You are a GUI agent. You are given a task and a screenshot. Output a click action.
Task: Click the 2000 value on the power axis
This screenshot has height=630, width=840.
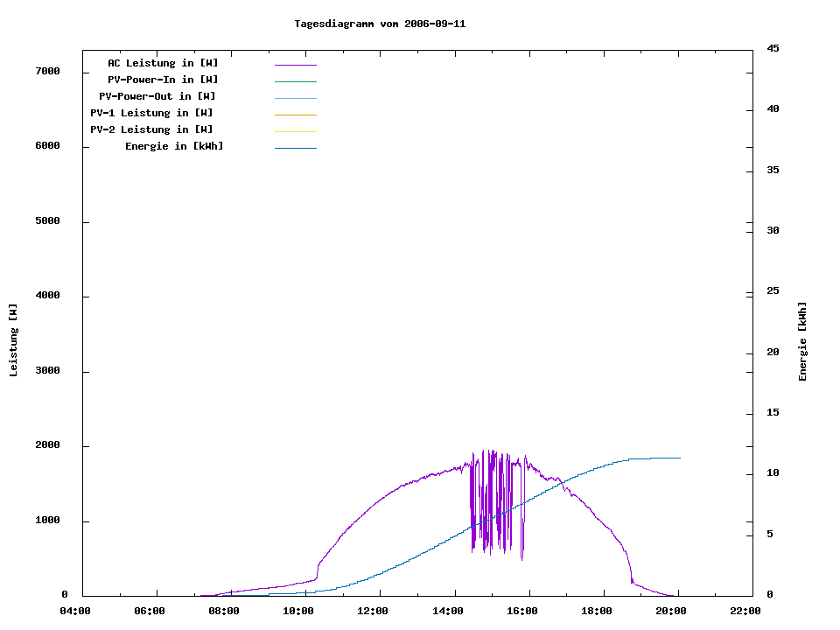click(x=45, y=445)
